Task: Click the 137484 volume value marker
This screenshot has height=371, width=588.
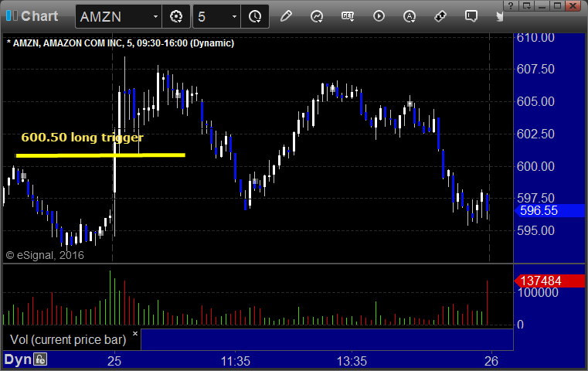Action: click(549, 281)
